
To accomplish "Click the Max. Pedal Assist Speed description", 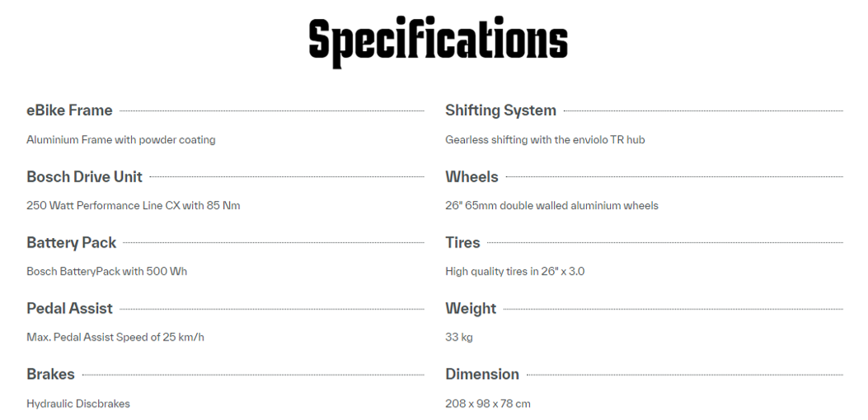I will point(115,338).
